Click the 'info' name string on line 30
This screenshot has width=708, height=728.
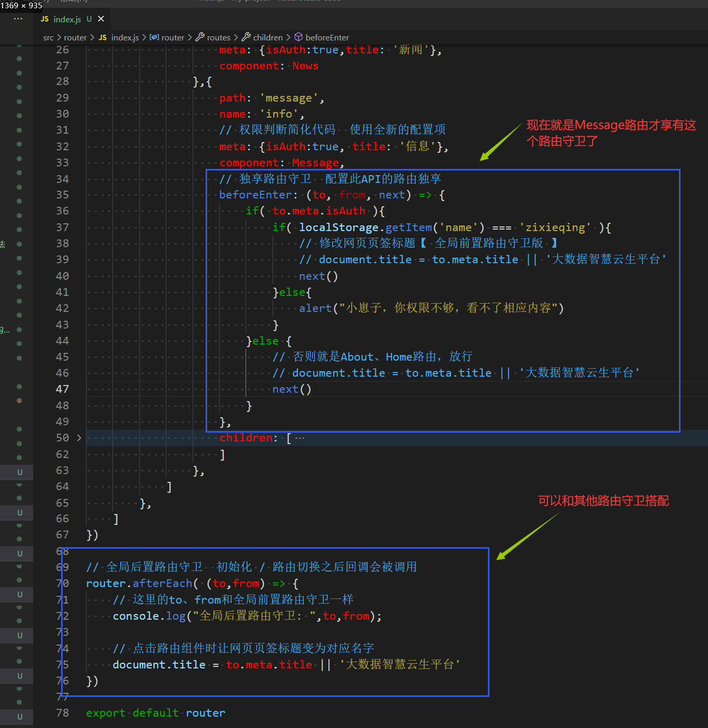pyautogui.click(x=279, y=114)
